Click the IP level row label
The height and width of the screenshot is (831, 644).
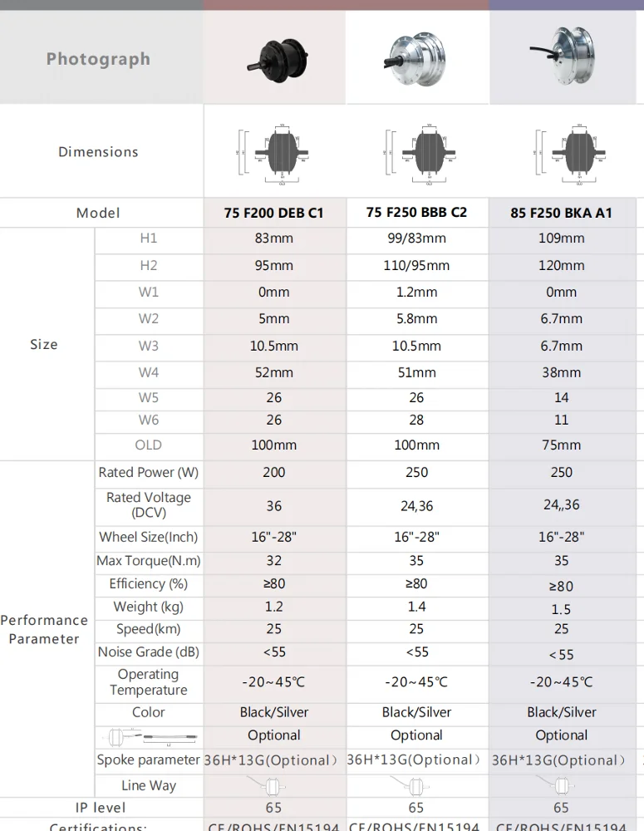click(98, 808)
